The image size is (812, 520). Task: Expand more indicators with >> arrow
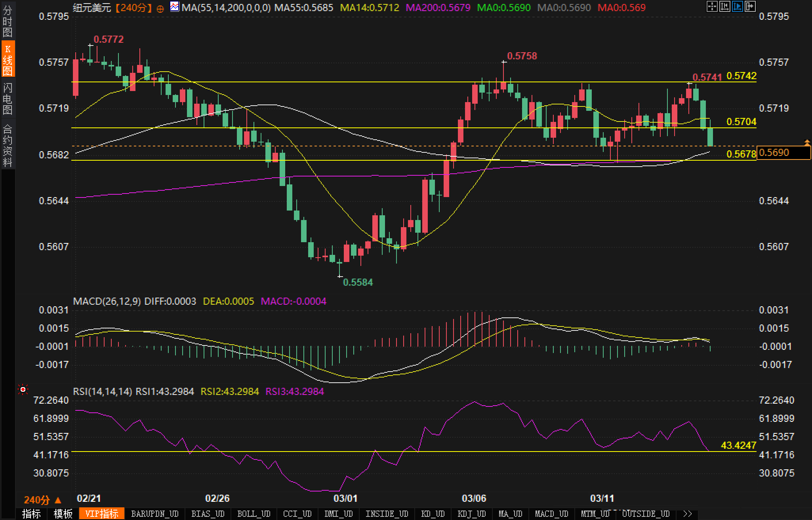point(687,514)
